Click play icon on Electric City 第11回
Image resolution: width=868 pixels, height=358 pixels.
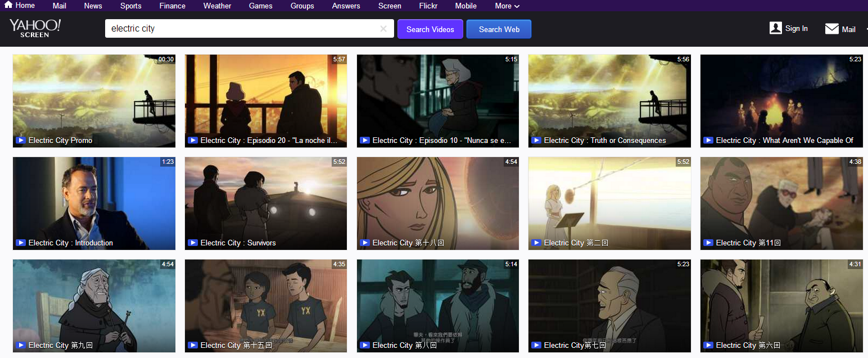coord(708,243)
